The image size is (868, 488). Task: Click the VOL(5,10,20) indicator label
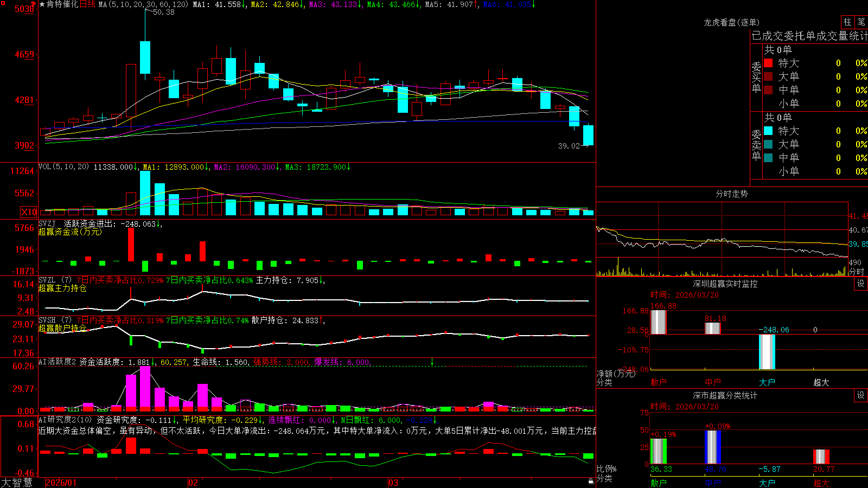click(x=63, y=167)
